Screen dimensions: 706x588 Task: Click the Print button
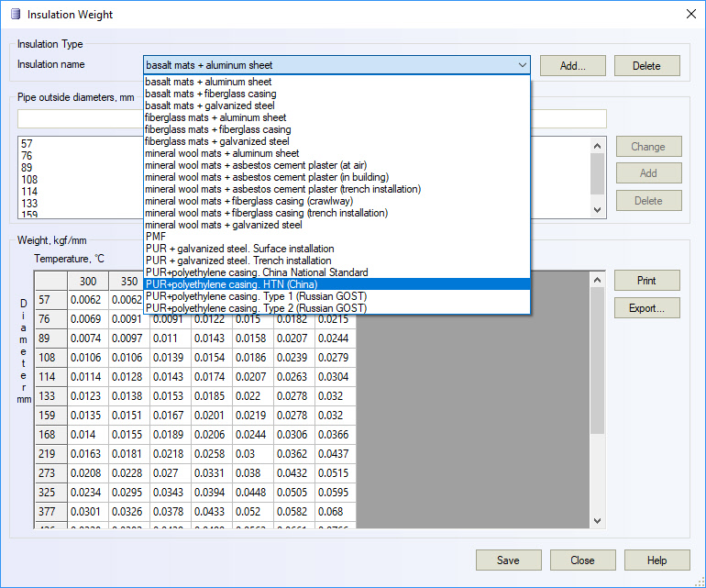(647, 281)
